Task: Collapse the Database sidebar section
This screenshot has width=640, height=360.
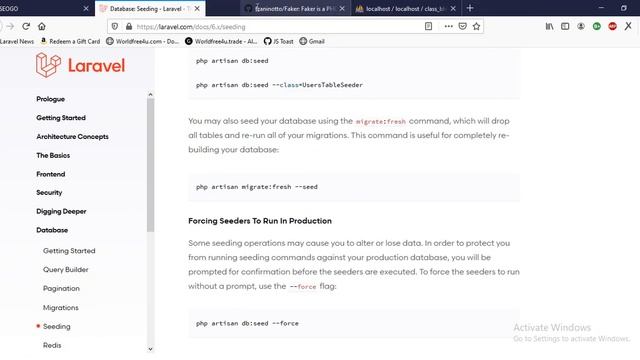Action: click(x=52, y=230)
